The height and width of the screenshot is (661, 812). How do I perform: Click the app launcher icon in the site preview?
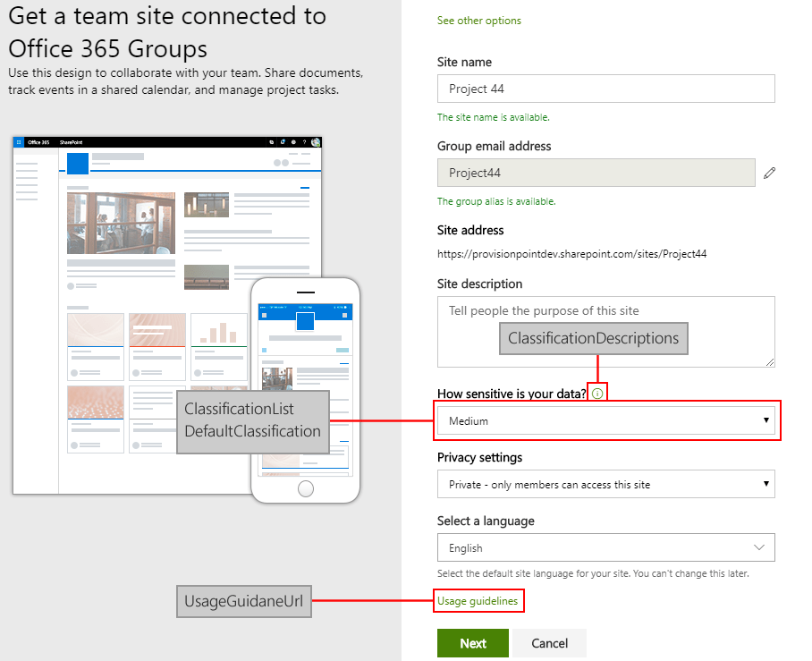[18, 140]
